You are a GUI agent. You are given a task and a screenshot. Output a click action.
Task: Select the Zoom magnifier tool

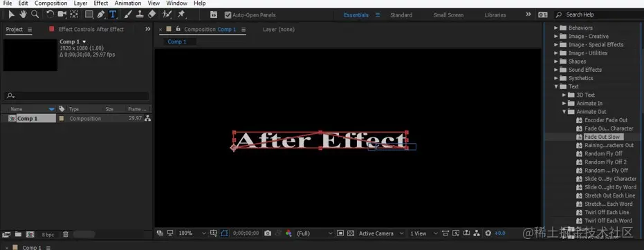click(35, 15)
